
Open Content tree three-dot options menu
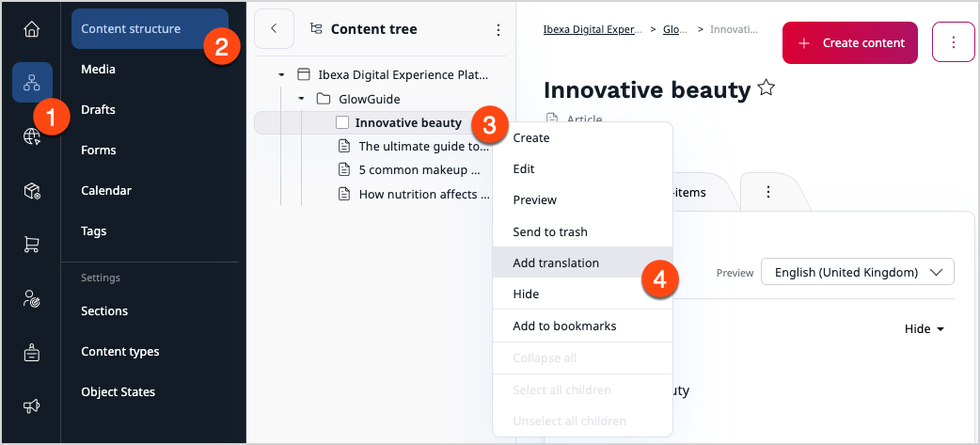coord(498,29)
